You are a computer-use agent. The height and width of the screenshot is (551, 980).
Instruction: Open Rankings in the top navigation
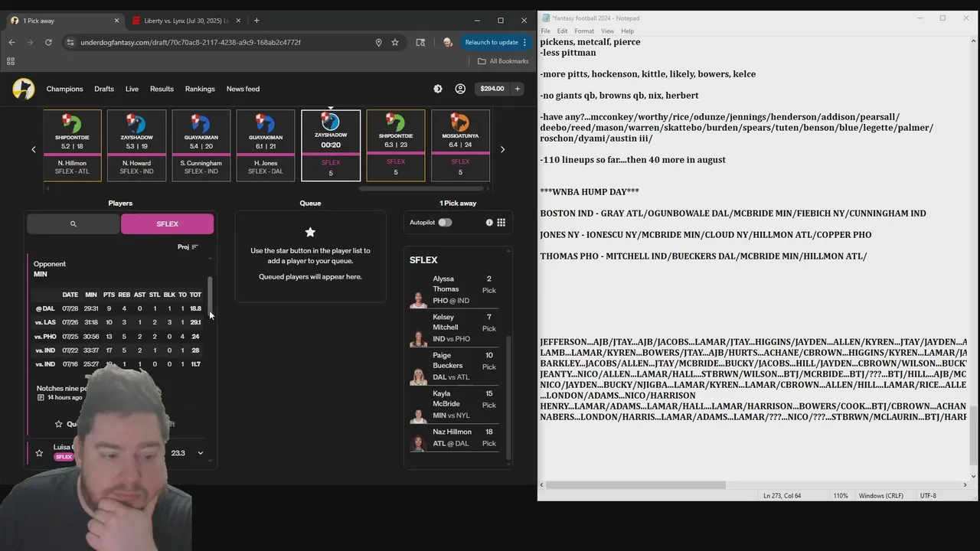click(200, 89)
